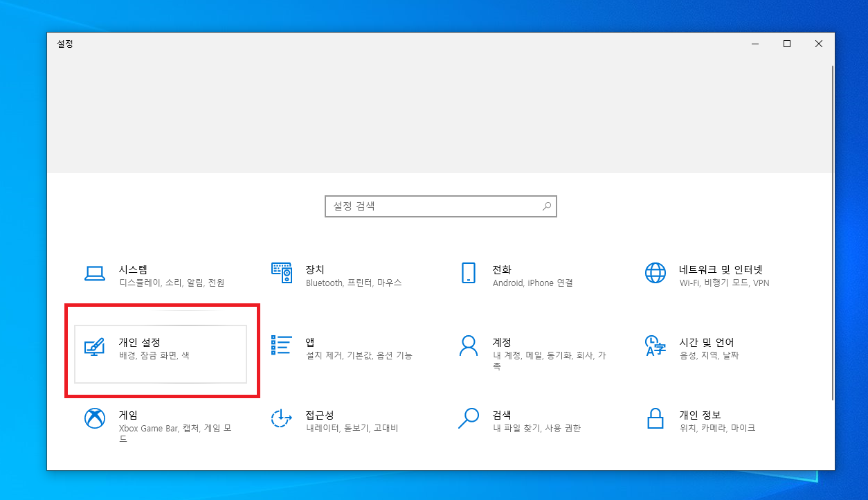Open the 검색 category label
Image resolution: width=868 pixels, height=500 pixels.
(x=502, y=415)
